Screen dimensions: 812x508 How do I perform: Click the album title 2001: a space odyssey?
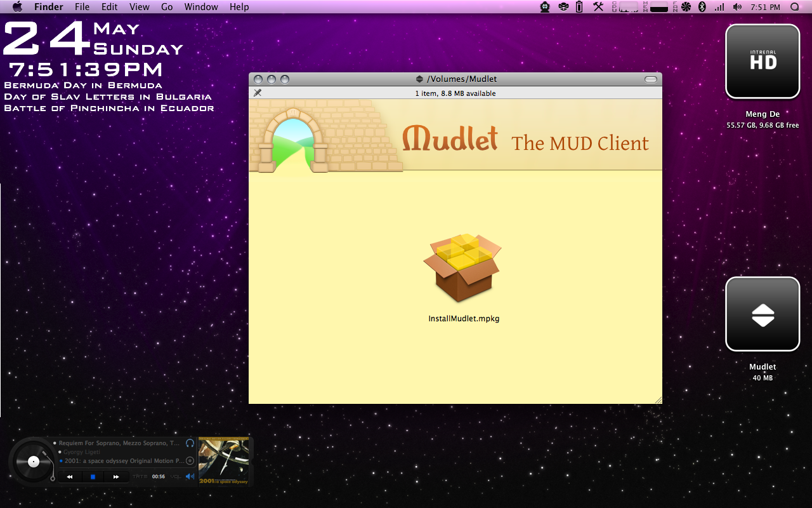point(124,461)
